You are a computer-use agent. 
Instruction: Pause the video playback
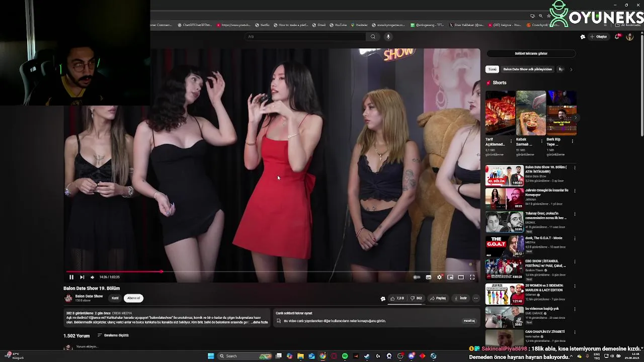click(x=71, y=277)
